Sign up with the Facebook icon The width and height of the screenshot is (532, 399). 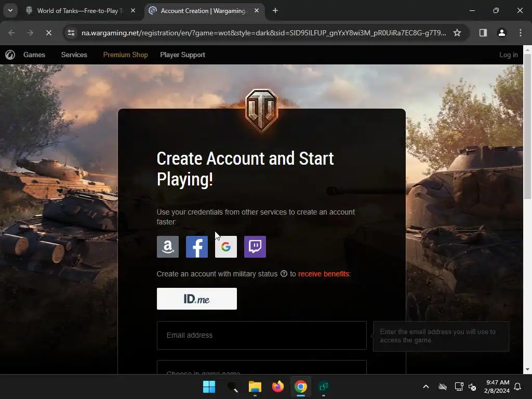click(197, 247)
